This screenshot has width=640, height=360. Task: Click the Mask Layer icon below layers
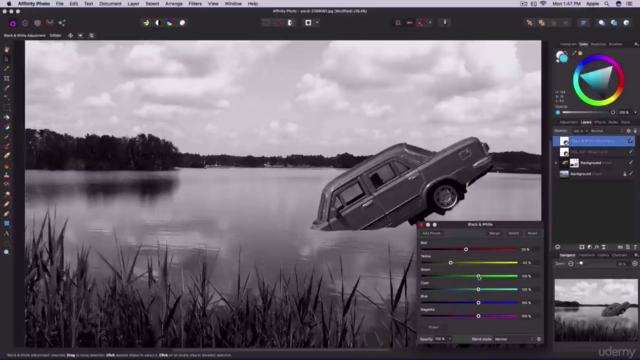(x=582, y=247)
